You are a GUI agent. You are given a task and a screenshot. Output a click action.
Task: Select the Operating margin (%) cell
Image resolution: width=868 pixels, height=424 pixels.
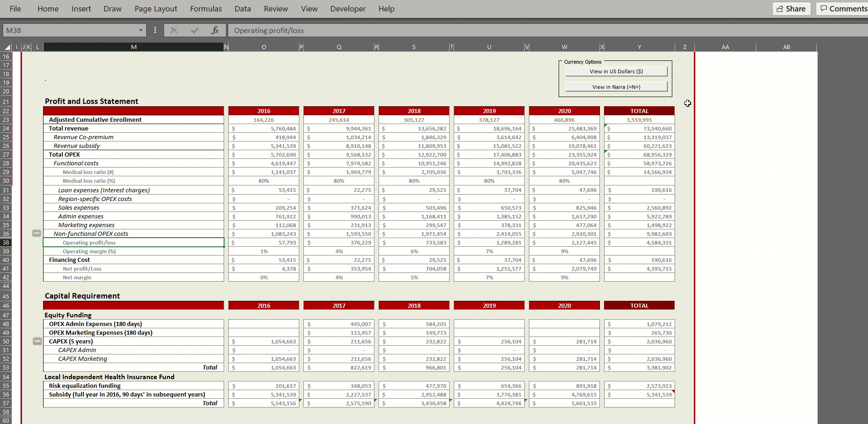tap(133, 251)
